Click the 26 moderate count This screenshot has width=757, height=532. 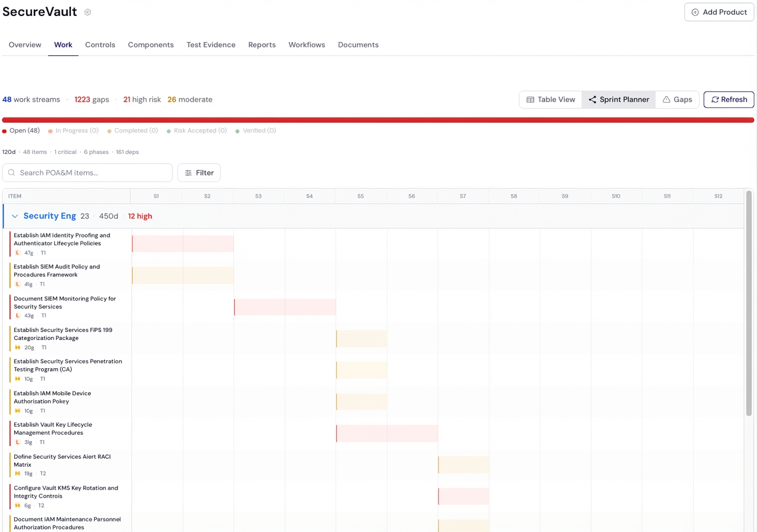click(x=190, y=100)
